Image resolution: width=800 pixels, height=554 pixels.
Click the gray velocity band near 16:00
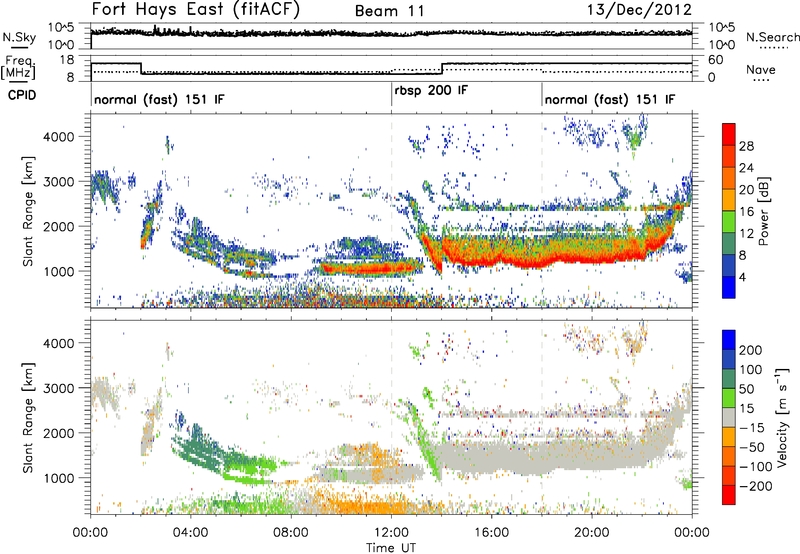coord(491,457)
